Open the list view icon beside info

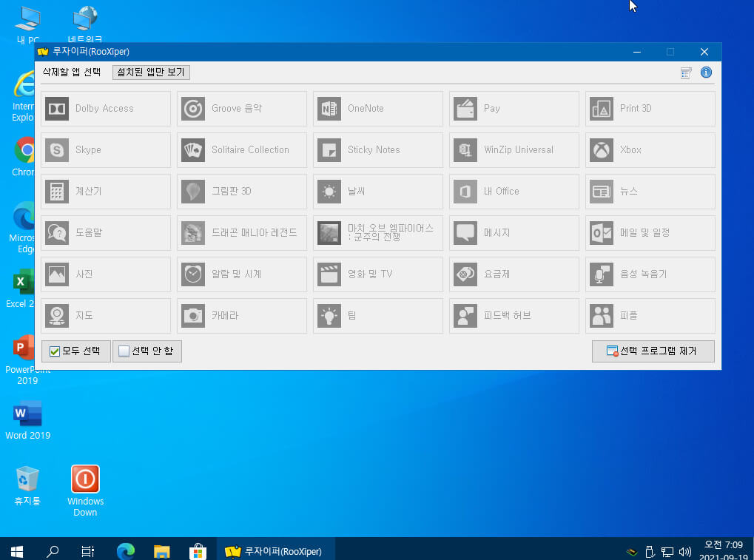pyautogui.click(x=686, y=72)
